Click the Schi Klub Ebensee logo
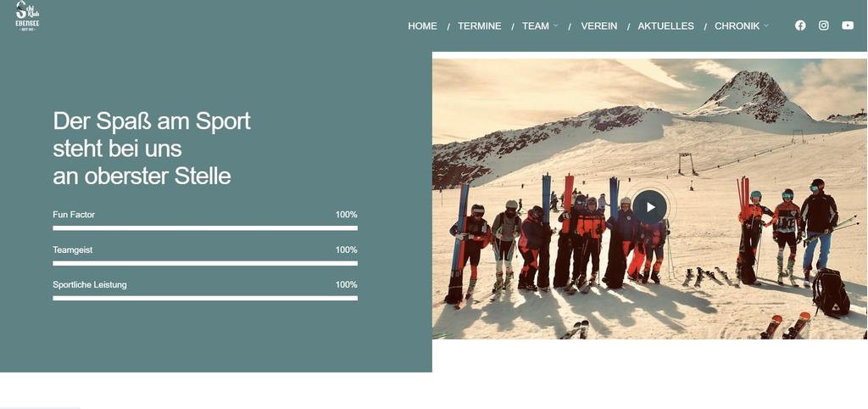 click(27, 15)
